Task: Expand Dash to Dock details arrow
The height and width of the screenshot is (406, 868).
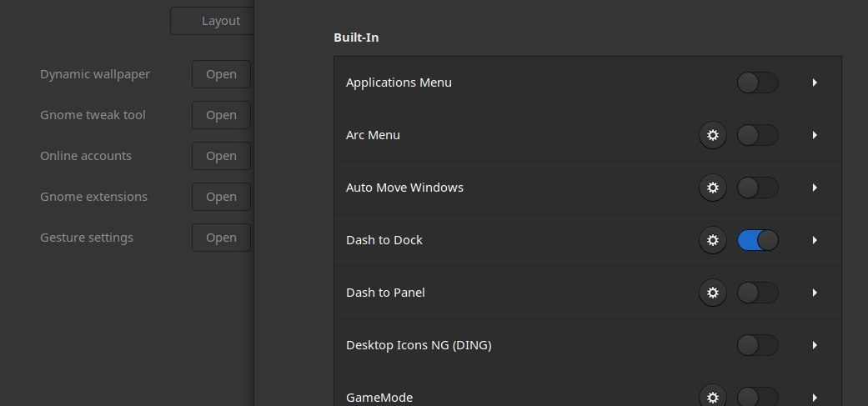Action: click(x=815, y=240)
